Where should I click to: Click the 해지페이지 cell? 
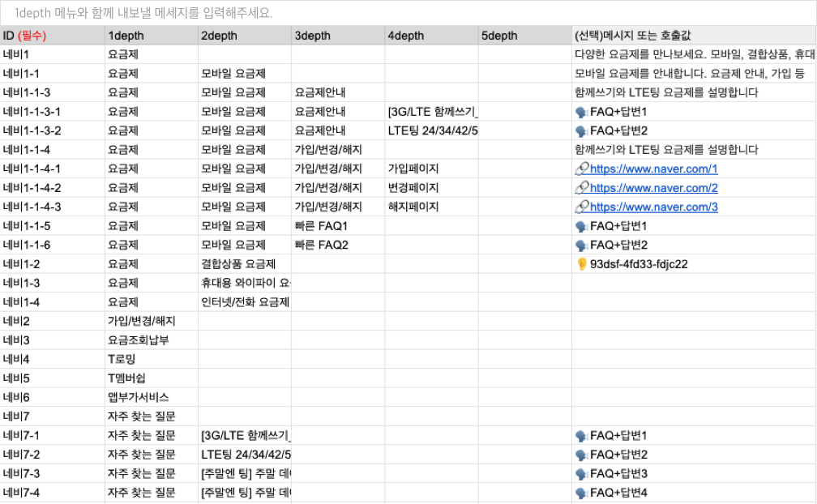tap(431, 207)
